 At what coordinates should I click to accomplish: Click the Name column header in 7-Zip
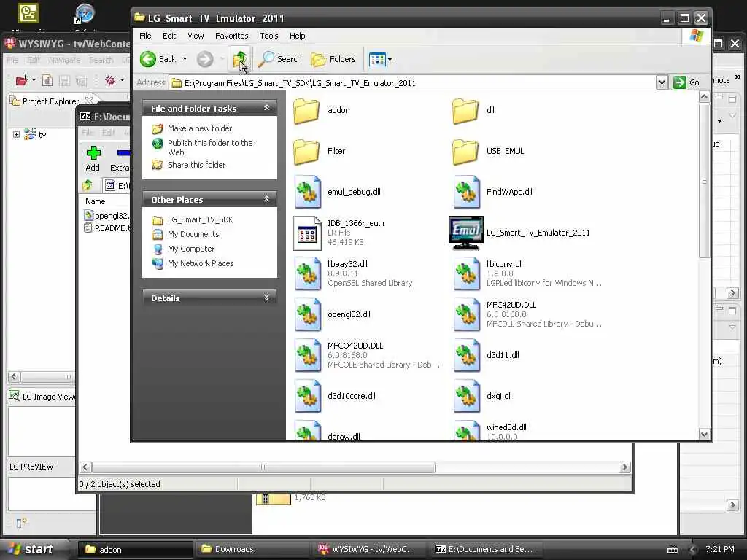96,201
